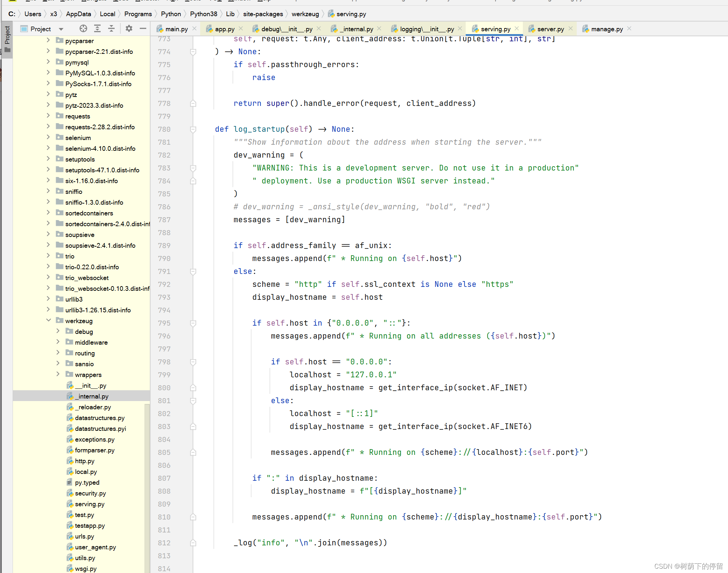Collapse the werkzeug folder in the tree
The height and width of the screenshot is (573, 728).
click(x=49, y=320)
